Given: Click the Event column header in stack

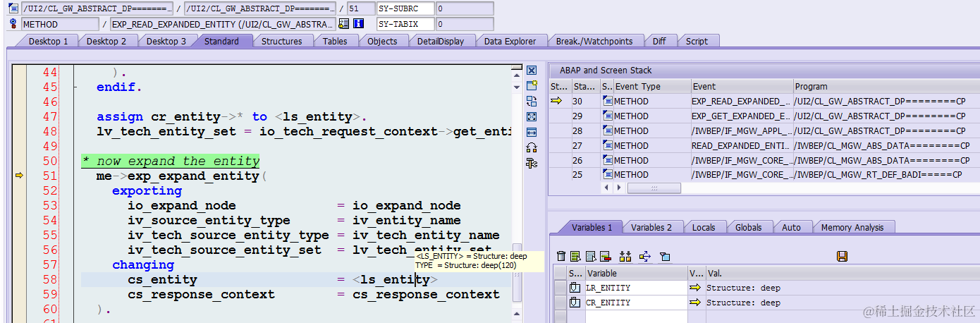Looking at the screenshot, I should click(741, 86).
